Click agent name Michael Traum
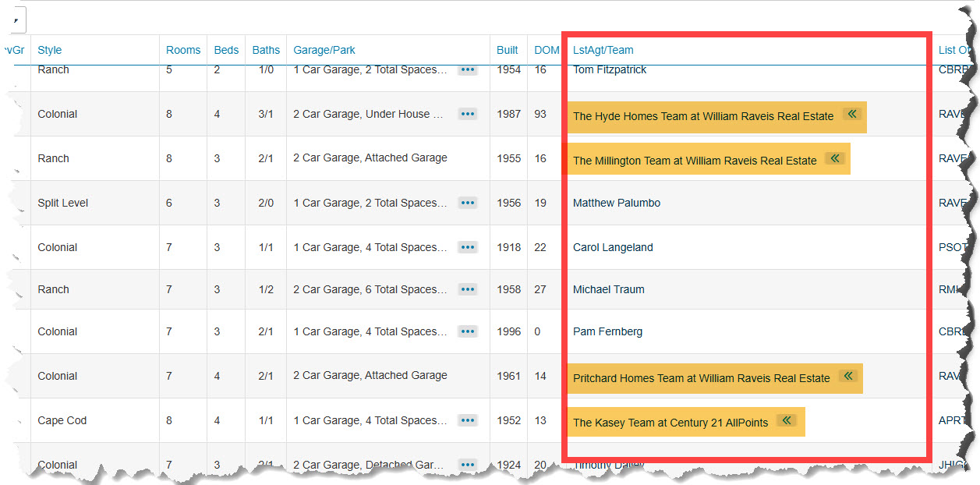Image resolution: width=980 pixels, height=485 pixels. point(609,289)
